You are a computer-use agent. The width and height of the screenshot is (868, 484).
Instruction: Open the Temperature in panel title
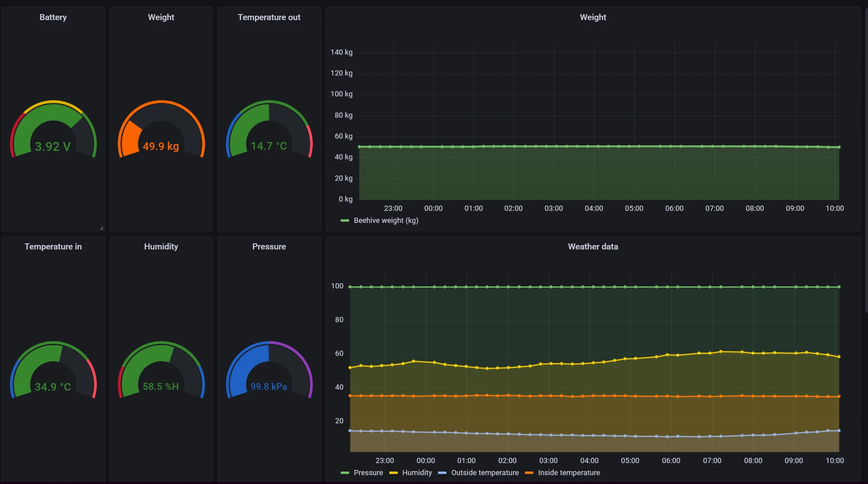point(53,247)
